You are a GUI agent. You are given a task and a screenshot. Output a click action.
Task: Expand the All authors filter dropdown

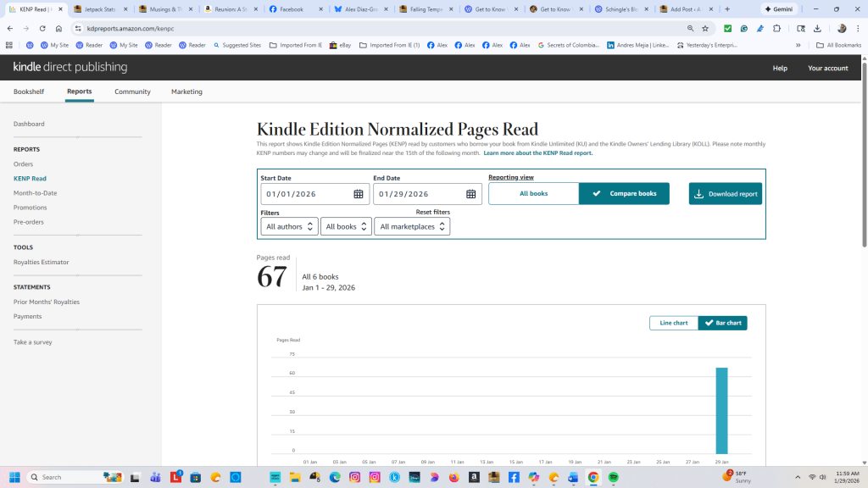(289, 226)
